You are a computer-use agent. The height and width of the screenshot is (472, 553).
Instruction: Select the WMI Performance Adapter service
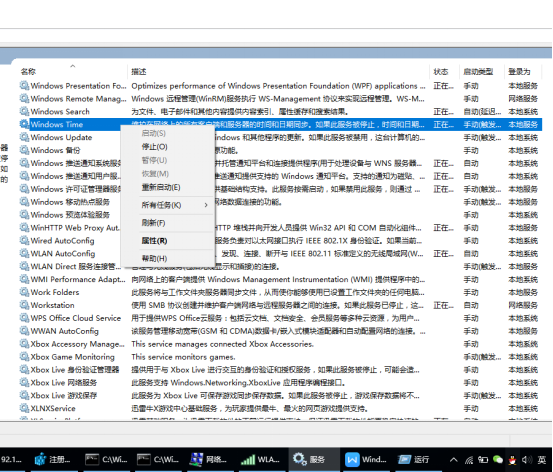78,279
